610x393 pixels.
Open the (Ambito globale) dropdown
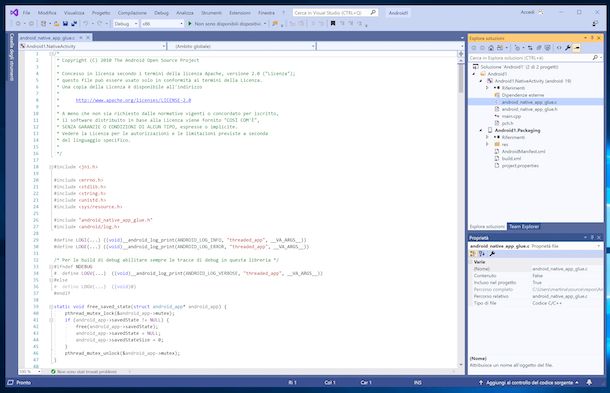click(x=313, y=46)
